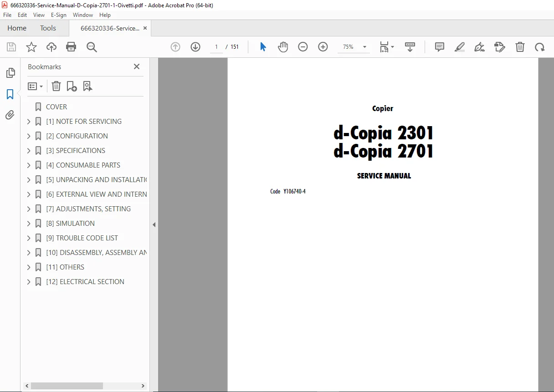Star this file as favorite
The height and width of the screenshot is (392, 554).
pos(31,47)
